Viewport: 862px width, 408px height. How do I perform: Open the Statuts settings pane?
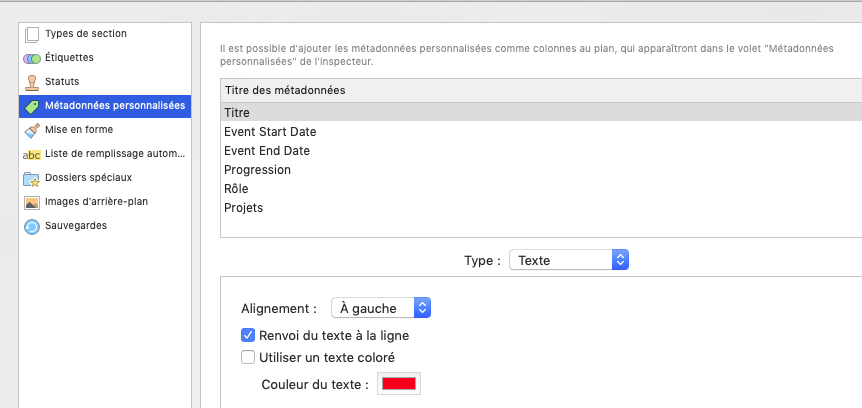[x=62, y=82]
